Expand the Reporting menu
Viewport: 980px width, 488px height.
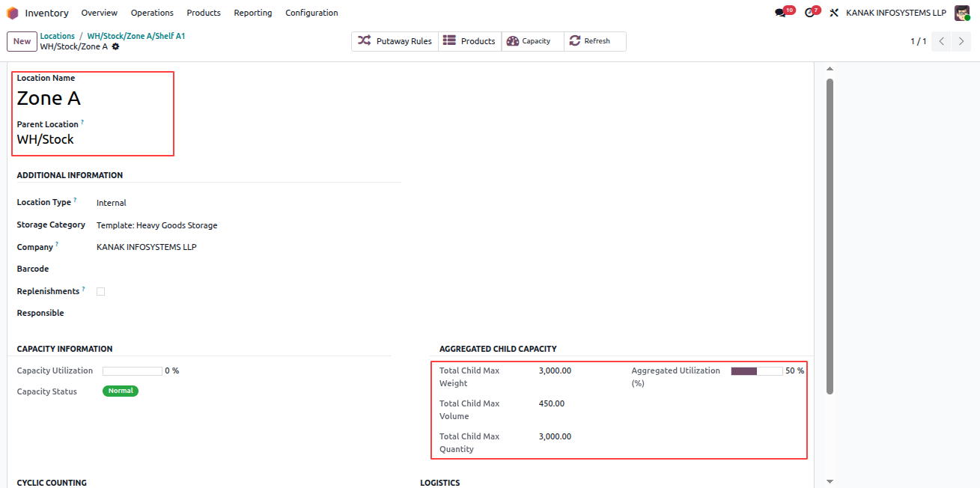253,13
